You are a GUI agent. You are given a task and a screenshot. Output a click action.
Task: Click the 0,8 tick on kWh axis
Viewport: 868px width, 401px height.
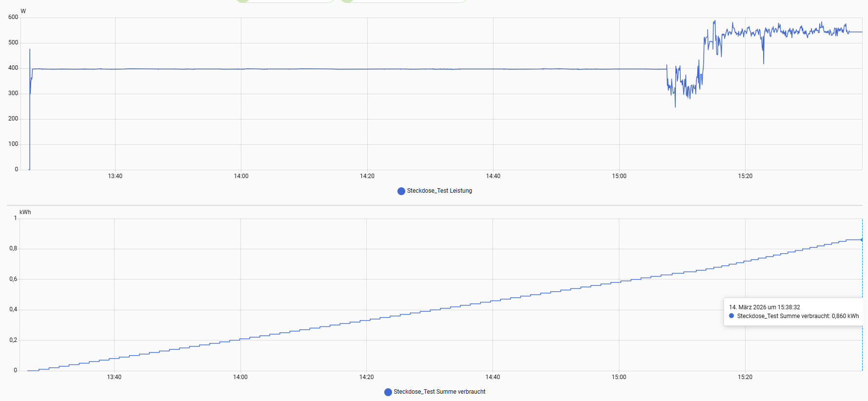click(x=13, y=248)
